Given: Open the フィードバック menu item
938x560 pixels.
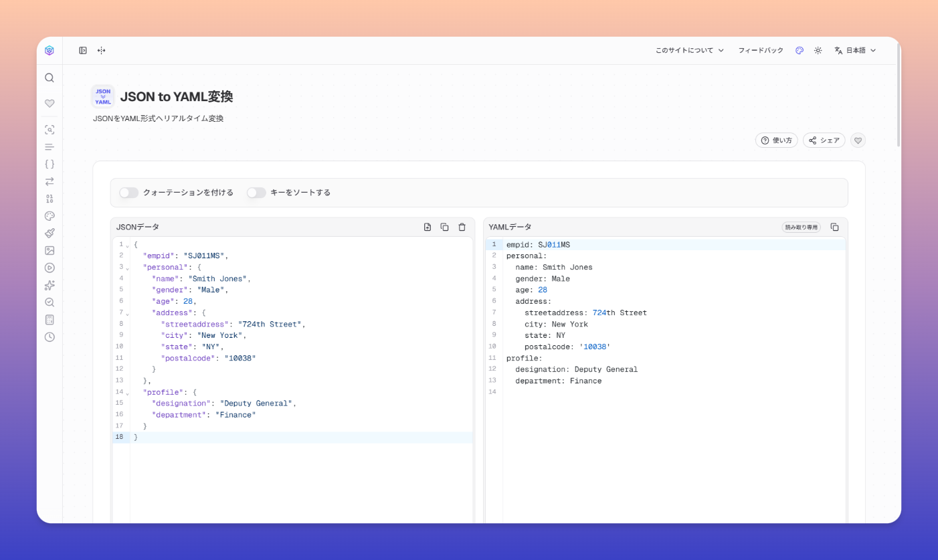Looking at the screenshot, I should pyautogui.click(x=761, y=51).
